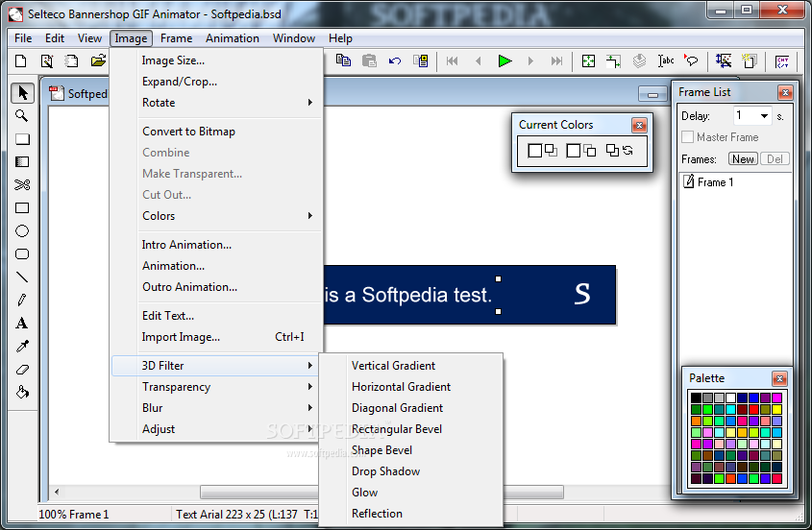Open the 3D Filter submenu item
This screenshot has width=812, height=530.
pyautogui.click(x=215, y=366)
